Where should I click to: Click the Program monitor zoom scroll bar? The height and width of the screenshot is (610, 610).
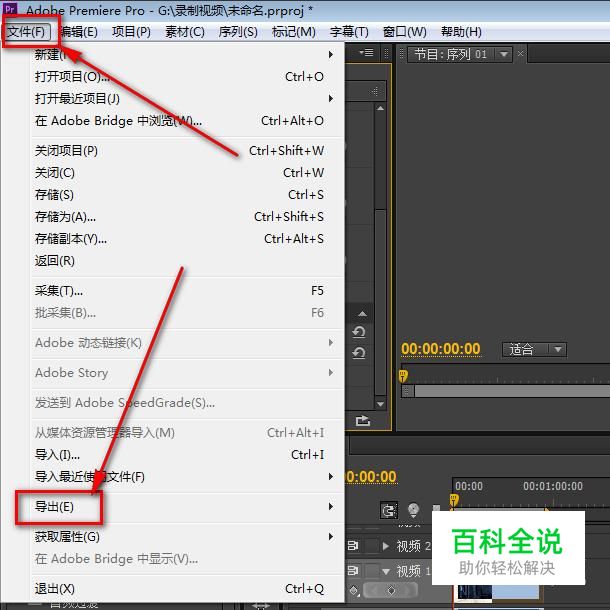(x=506, y=391)
